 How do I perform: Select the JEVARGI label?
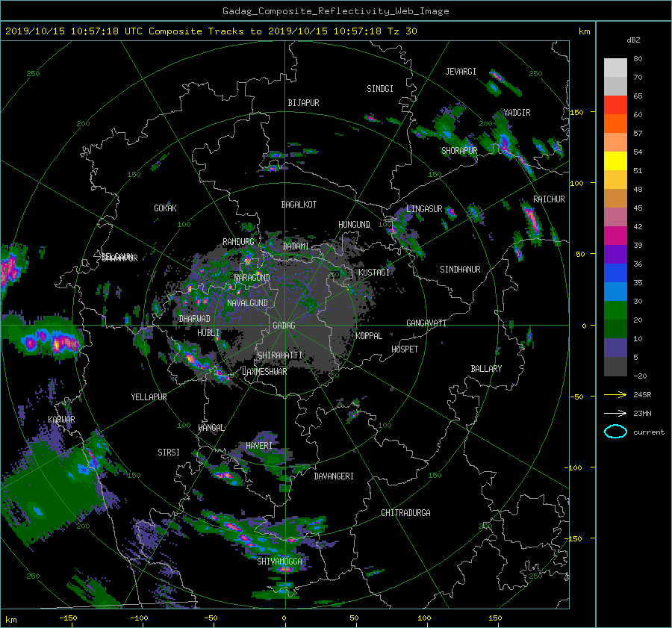(461, 72)
